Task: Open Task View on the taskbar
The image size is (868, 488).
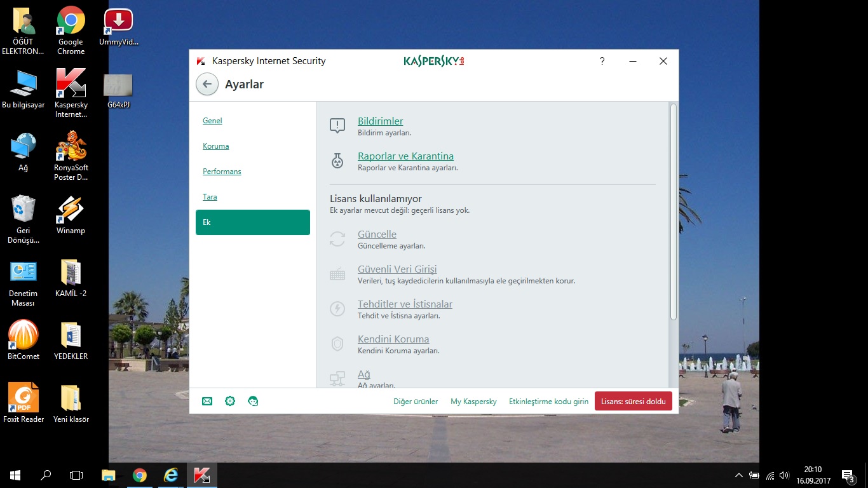Action: (x=76, y=475)
